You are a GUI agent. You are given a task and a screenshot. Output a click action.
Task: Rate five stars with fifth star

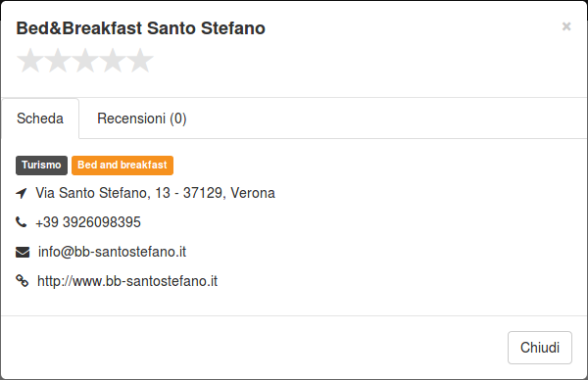tap(140, 61)
